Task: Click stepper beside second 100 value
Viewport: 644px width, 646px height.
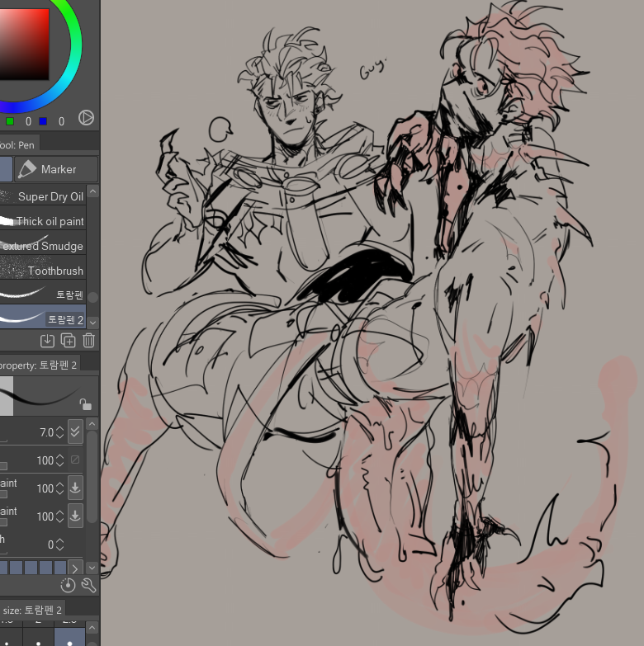Action: [59, 460]
